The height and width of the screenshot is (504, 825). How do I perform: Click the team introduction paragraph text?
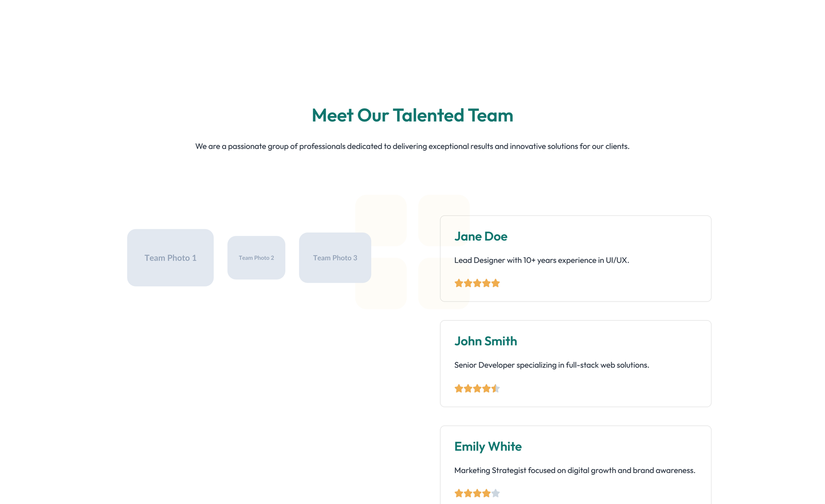coord(412,146)
